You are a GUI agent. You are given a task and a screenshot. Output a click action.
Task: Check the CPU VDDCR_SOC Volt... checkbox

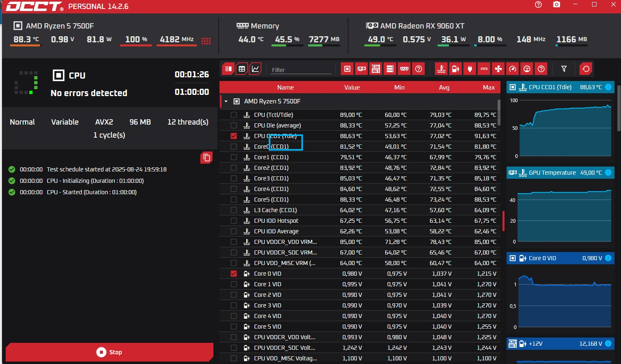point(234,348)
